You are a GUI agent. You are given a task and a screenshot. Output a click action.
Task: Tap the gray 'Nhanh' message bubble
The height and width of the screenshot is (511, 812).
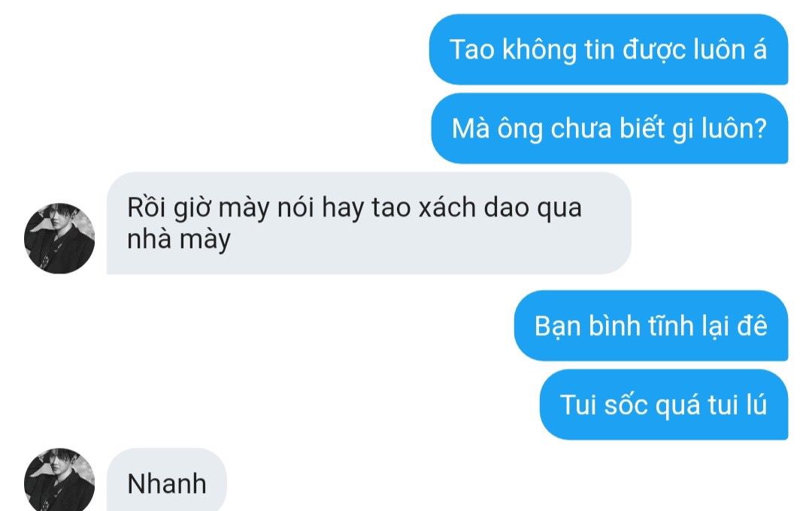167,479
